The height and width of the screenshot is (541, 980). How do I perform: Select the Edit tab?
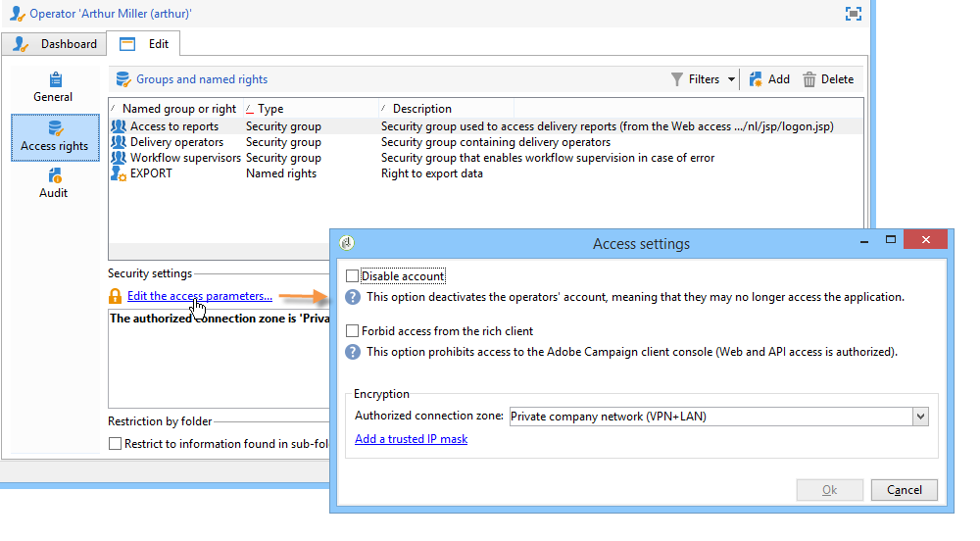coord(144,44)
